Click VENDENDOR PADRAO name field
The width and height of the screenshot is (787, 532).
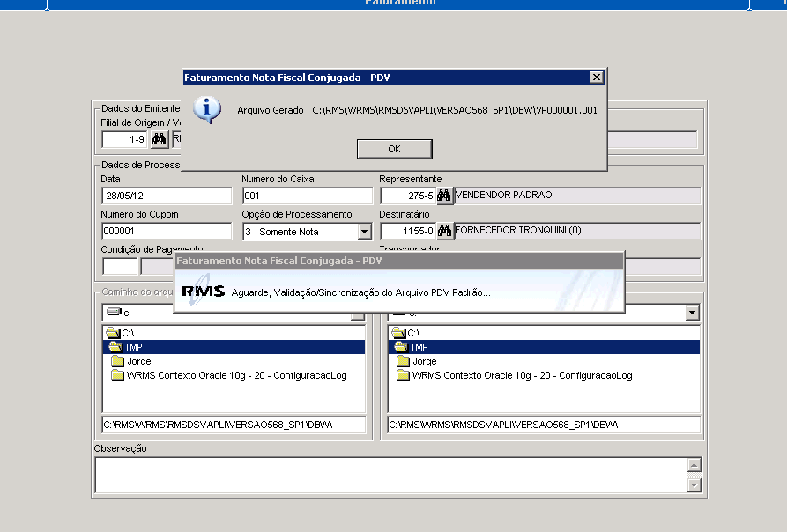(577, 195)
